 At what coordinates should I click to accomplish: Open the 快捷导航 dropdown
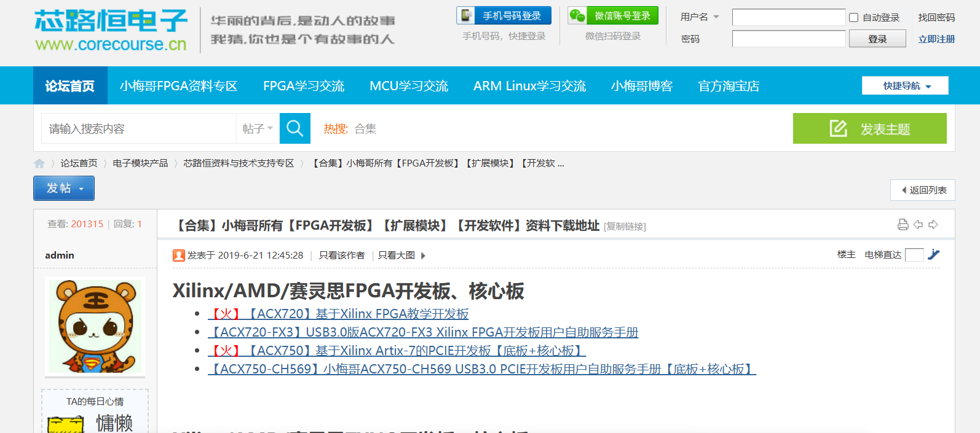tap(905, 85)
